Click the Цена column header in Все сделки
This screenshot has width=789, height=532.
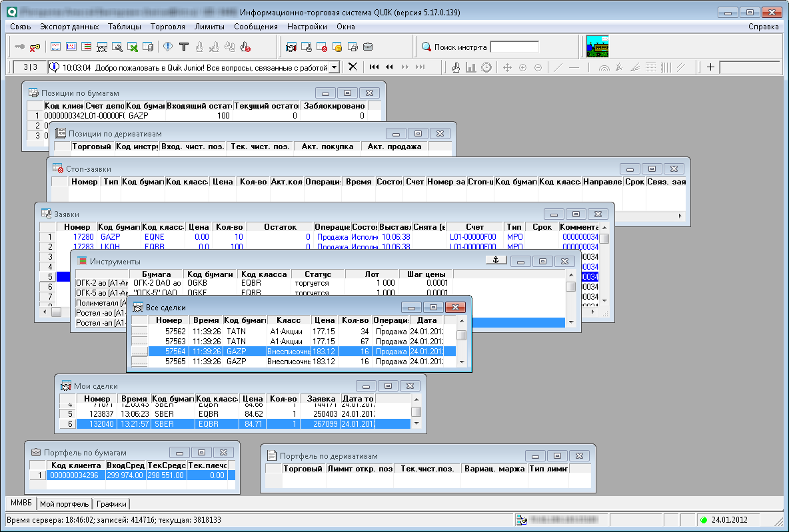click(x=325, y=320)
